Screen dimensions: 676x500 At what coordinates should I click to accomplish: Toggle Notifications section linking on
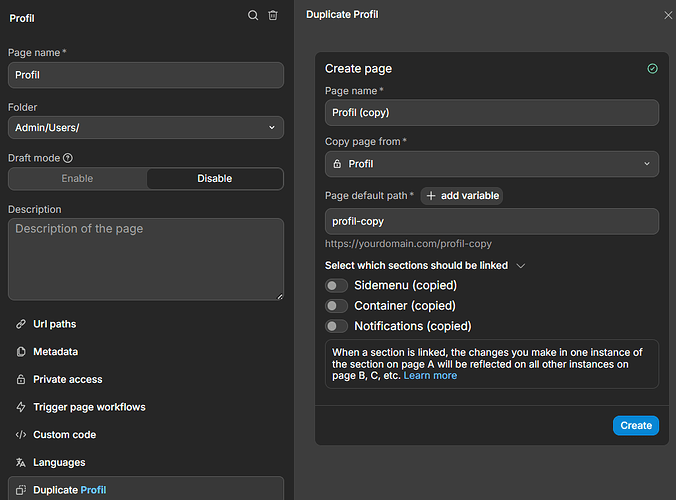click(336, 326)
